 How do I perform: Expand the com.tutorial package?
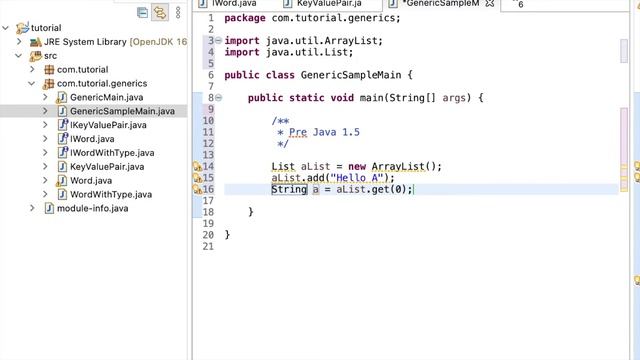[x=32, y=69]
